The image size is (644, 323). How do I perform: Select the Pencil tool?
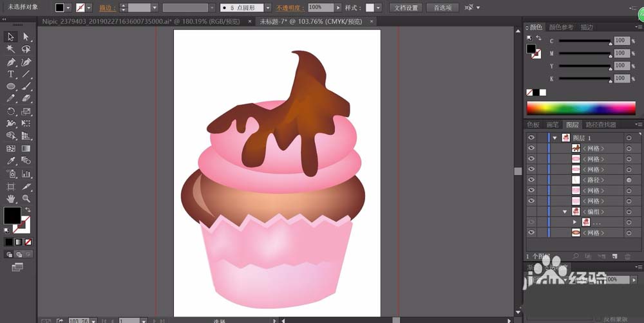11,99
